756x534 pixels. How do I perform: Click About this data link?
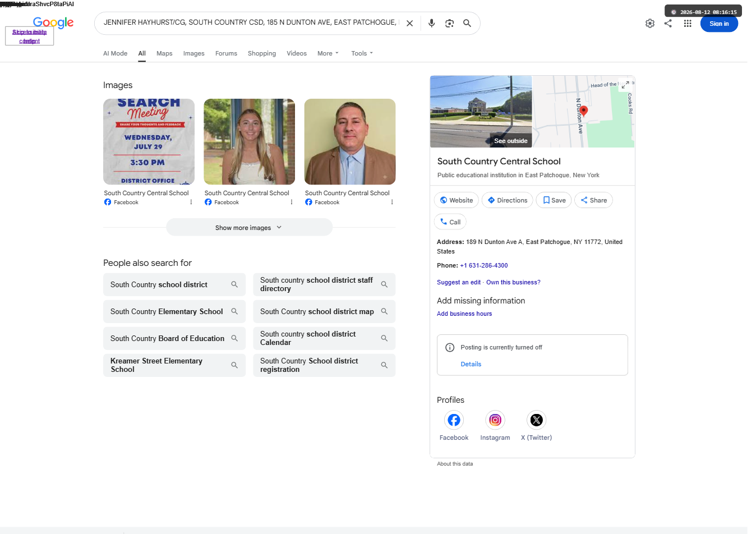click(x=455, y=464)
